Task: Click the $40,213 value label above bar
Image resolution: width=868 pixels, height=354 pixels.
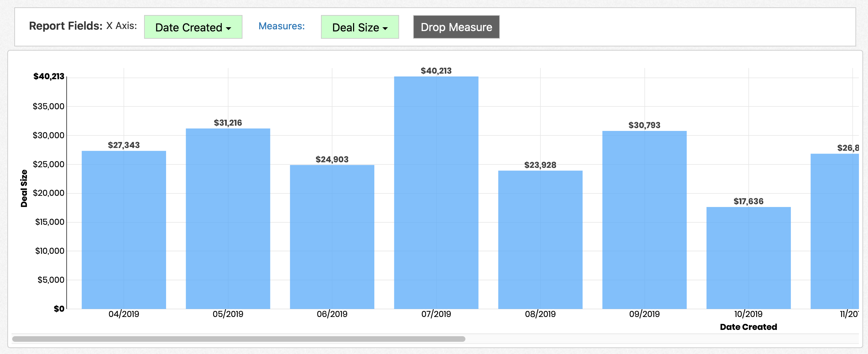Action: click(436, 71)
